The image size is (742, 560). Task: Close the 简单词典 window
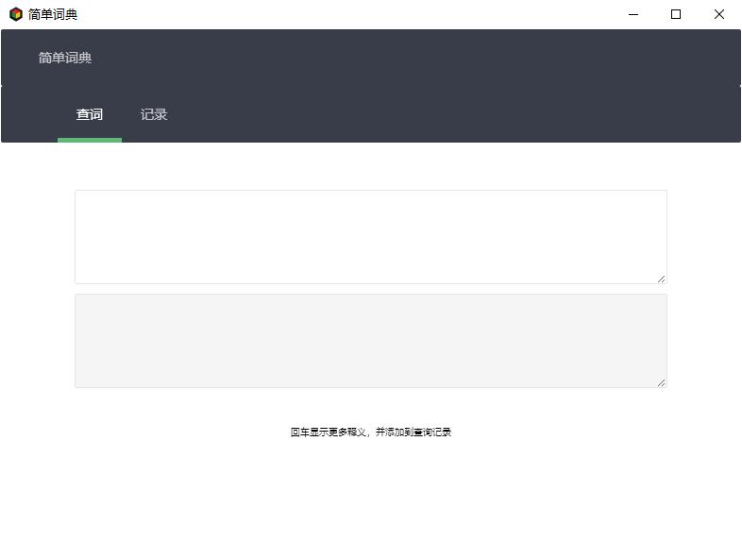(x=718, y=14)
